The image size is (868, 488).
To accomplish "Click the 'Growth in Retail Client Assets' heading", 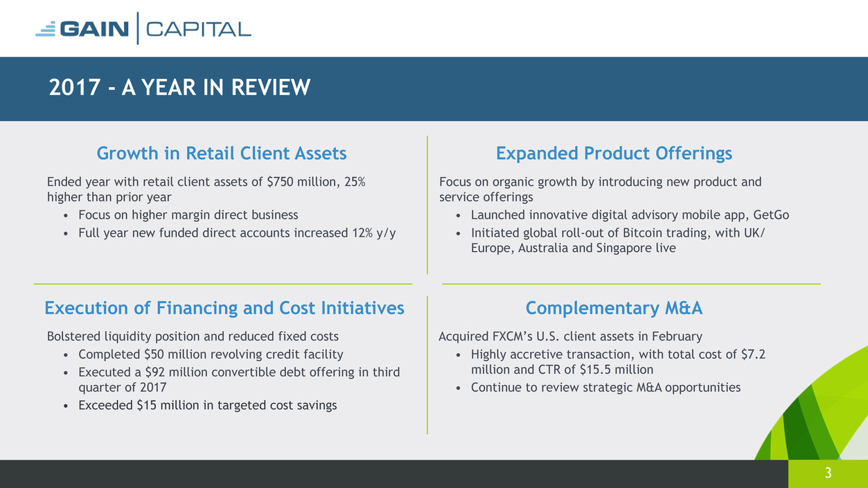I will pos(222,154).
